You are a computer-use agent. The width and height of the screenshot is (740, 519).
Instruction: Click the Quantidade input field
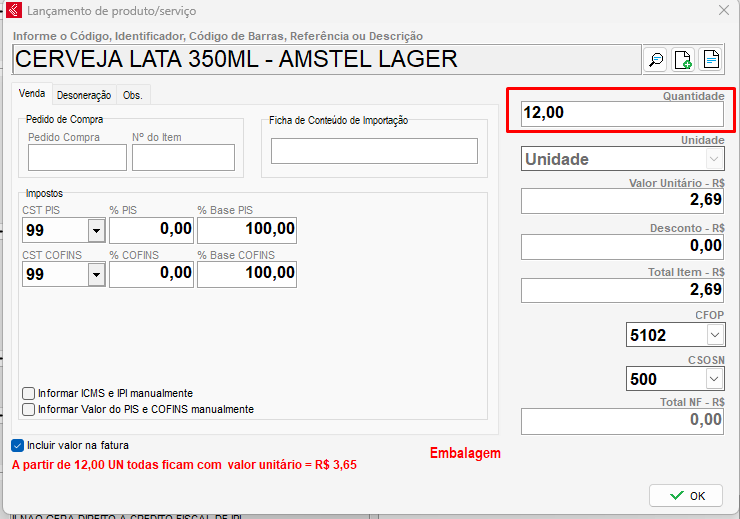(622, 113)
